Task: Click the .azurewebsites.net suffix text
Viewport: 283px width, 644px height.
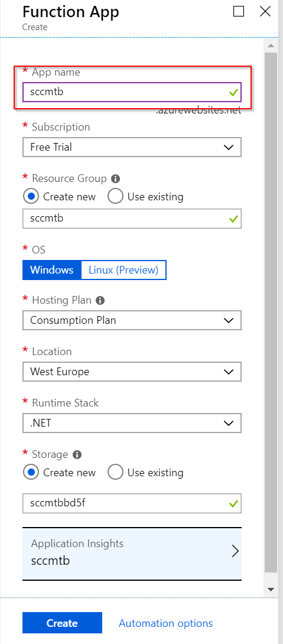Action: click(x=199, y=110)
